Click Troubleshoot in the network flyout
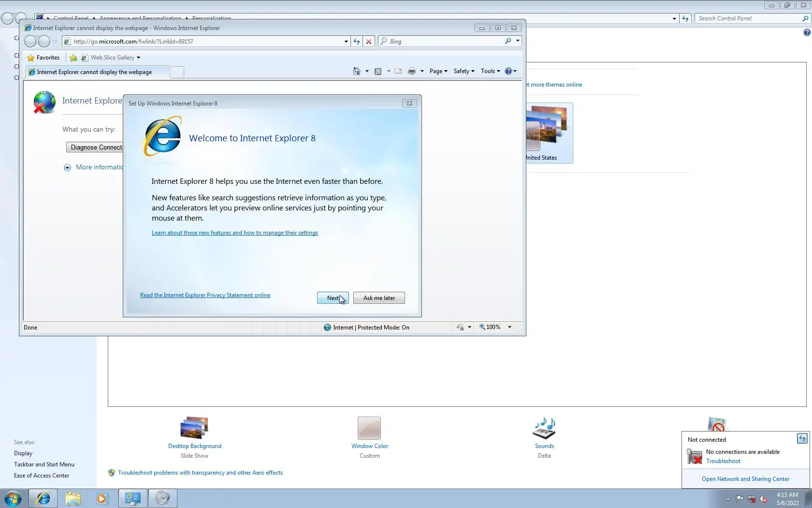The width and height of the screenshot is (812, 508). tap(723, 461)
